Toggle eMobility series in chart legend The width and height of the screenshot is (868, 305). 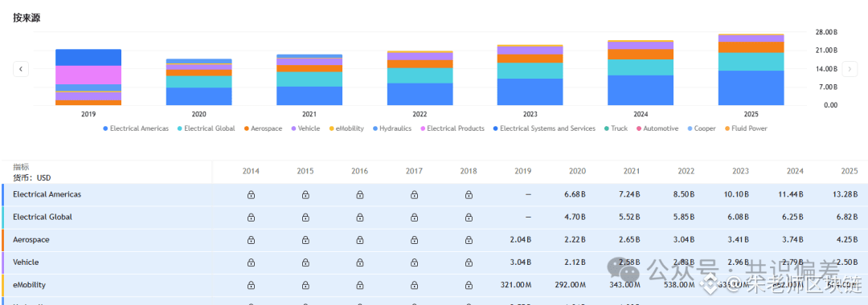point(346,128)
